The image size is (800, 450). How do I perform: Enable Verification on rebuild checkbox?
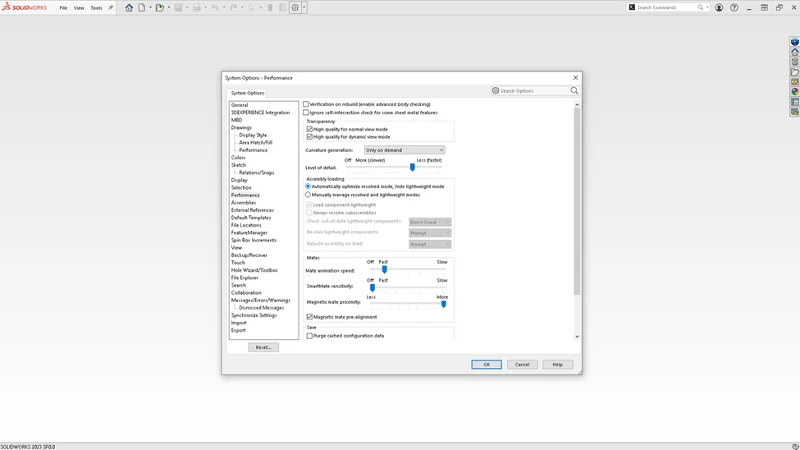tap(307, 104)
